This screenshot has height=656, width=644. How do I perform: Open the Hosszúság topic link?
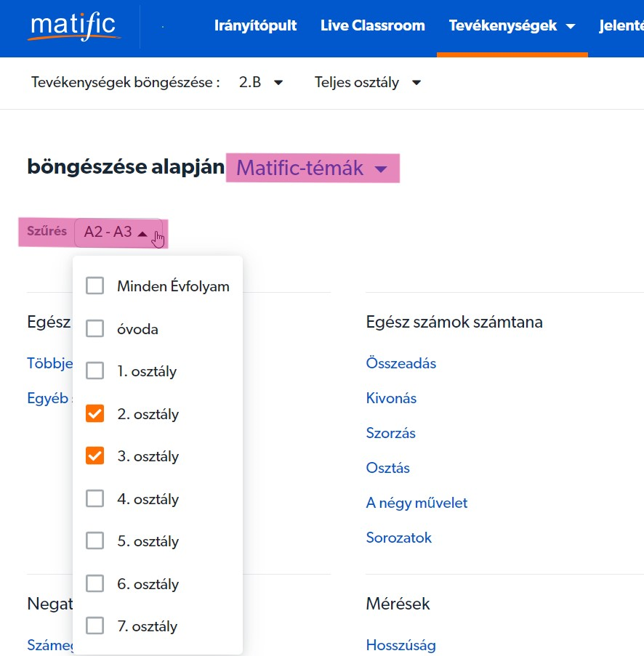[x=401, y=645]
